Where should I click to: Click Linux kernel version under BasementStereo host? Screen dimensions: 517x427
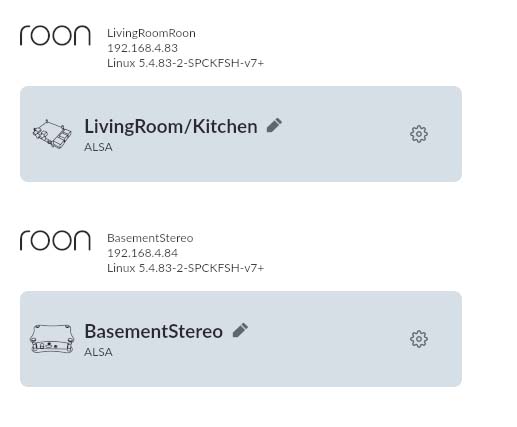click(185, 268)
